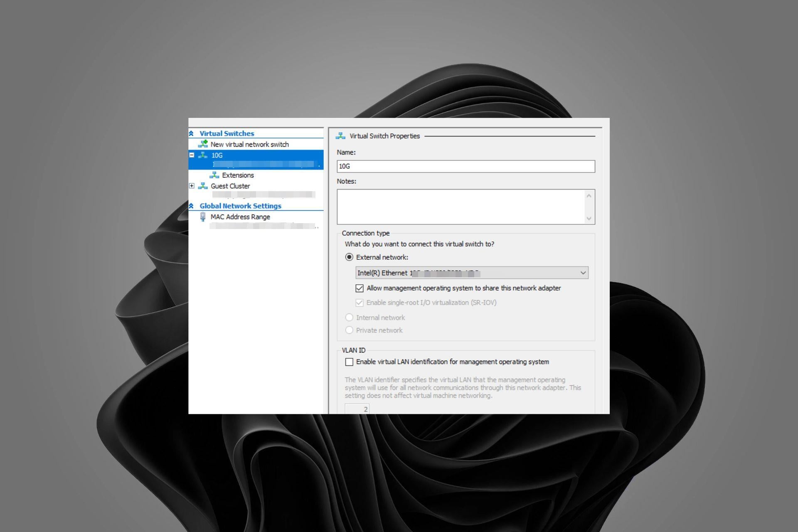Select the Extensions tree item
Image resolution: width=798 pixels, height=532 pixels.
(238, 175)
